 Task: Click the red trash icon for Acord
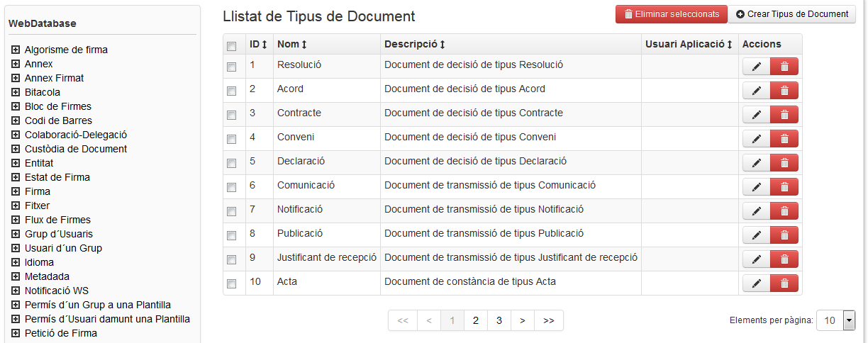coord(784,91)
